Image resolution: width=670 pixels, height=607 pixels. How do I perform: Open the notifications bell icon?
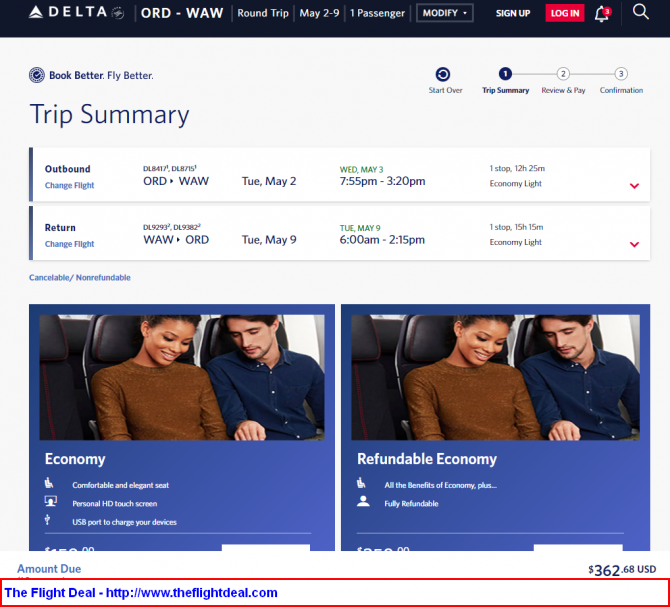[x=602, y=14]
